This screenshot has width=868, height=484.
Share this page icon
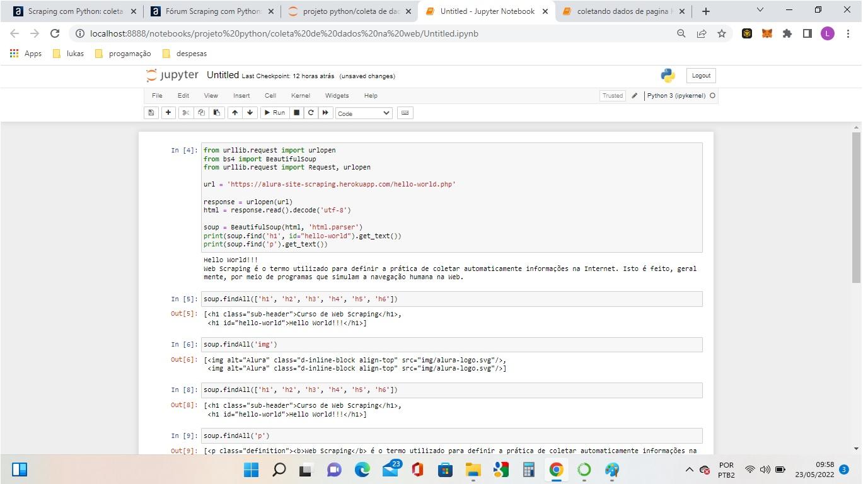click(x=702, y=33)
